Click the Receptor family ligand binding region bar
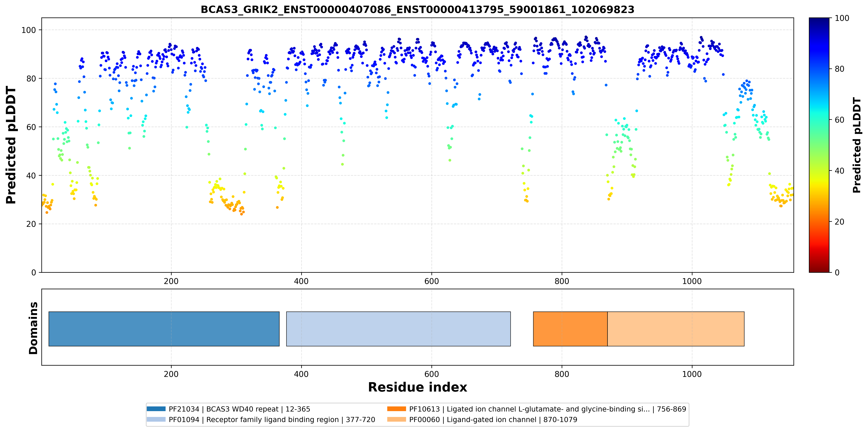This screenshot has height=432, width=868. (x=398, y=329)
